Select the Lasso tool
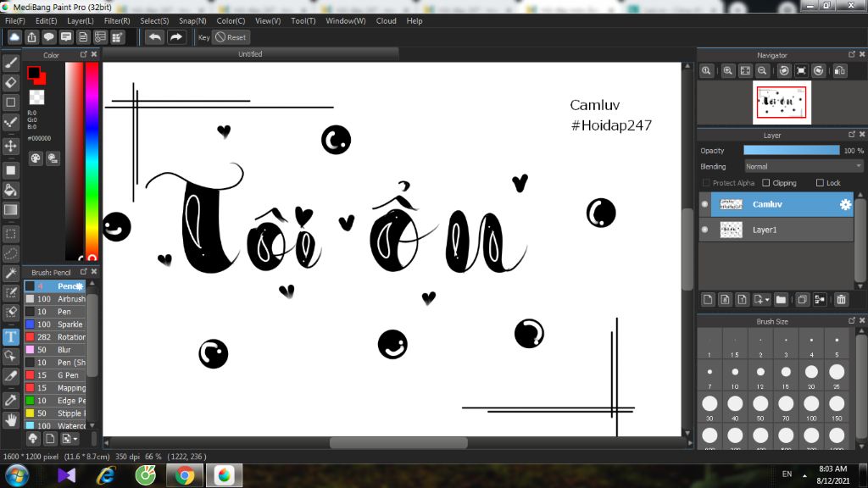Screen dimensions: 868x488 point(10,254)
